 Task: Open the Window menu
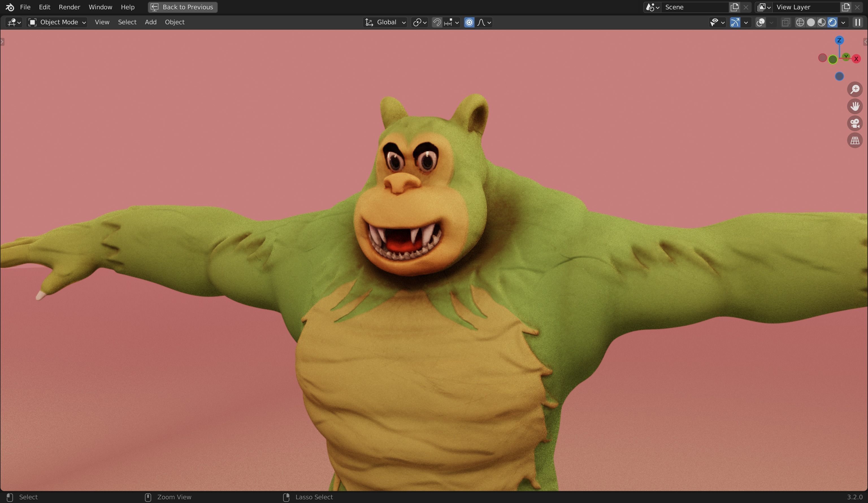pyautogui.click(x=100, y=7)
